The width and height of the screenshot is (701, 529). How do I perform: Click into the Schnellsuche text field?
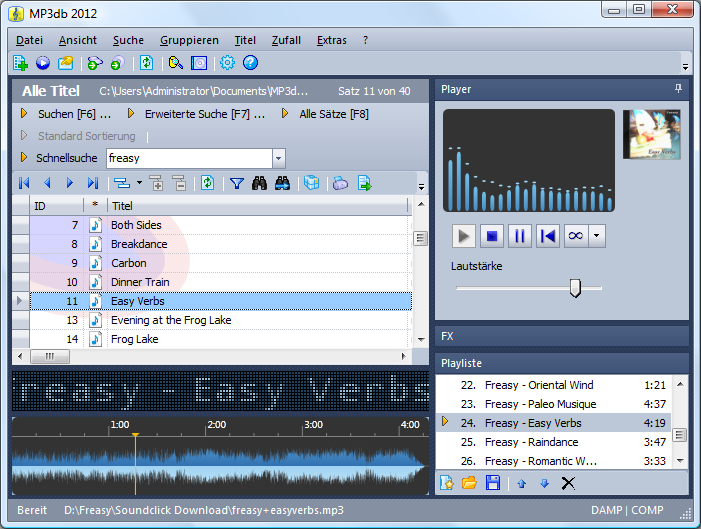[190, 158]
